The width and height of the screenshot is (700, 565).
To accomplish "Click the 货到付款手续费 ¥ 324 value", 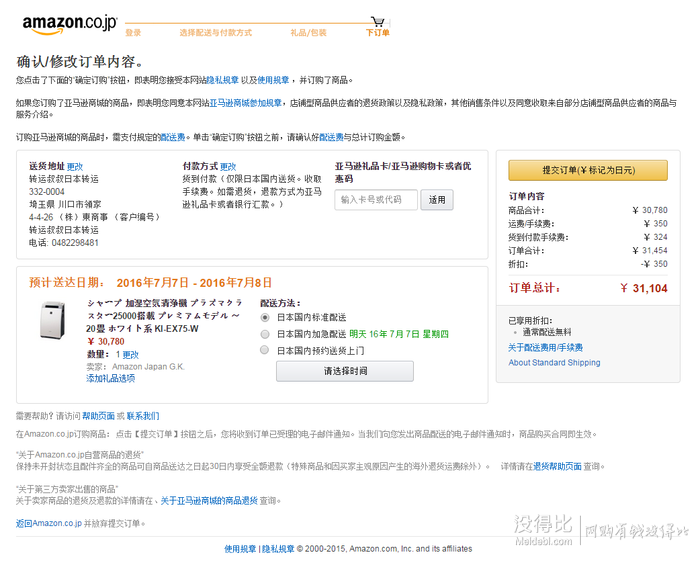I will coord(655,237).
